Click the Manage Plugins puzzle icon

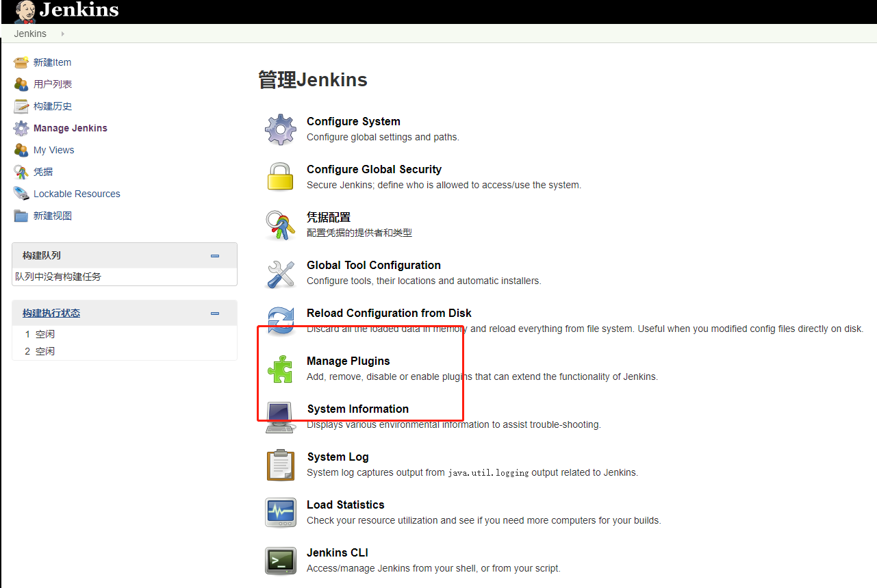coord(281,369)
